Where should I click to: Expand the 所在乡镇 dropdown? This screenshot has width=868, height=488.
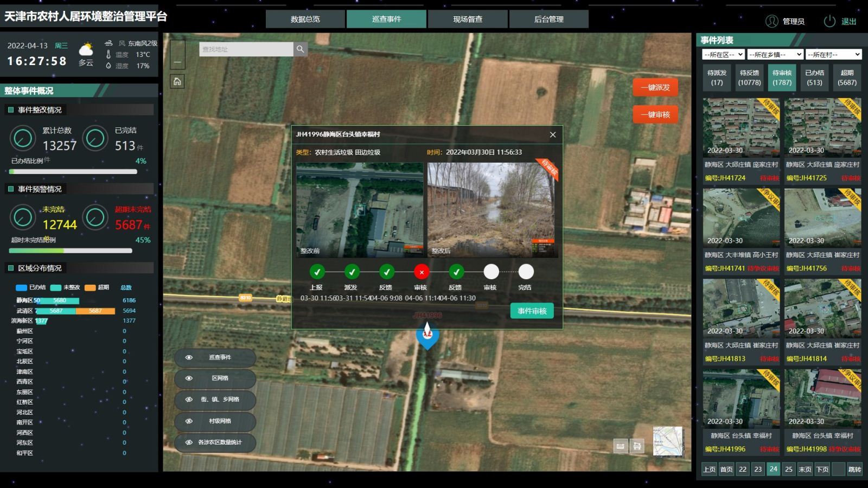click(775, 54)
